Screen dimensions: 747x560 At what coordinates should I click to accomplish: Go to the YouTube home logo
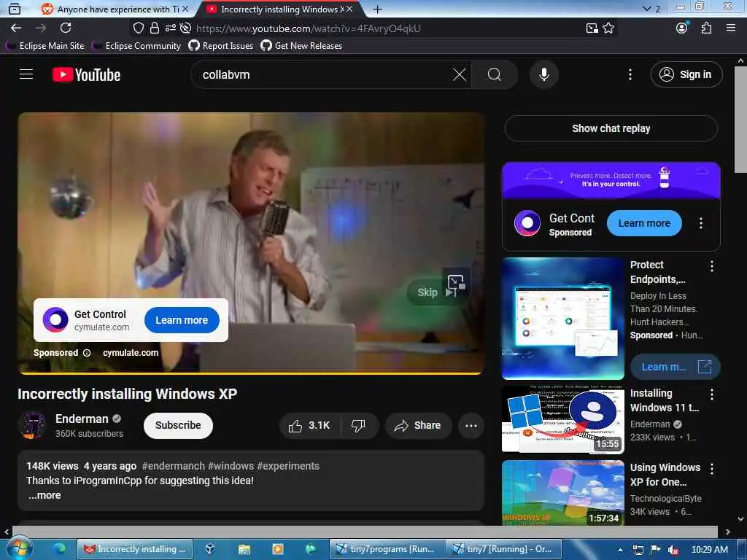86,75
